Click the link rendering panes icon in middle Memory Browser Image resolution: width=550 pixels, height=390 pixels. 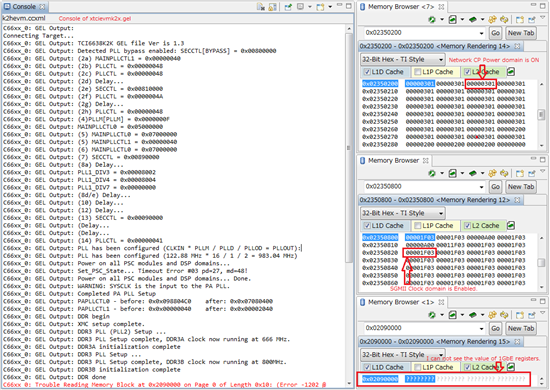[492, 173]
